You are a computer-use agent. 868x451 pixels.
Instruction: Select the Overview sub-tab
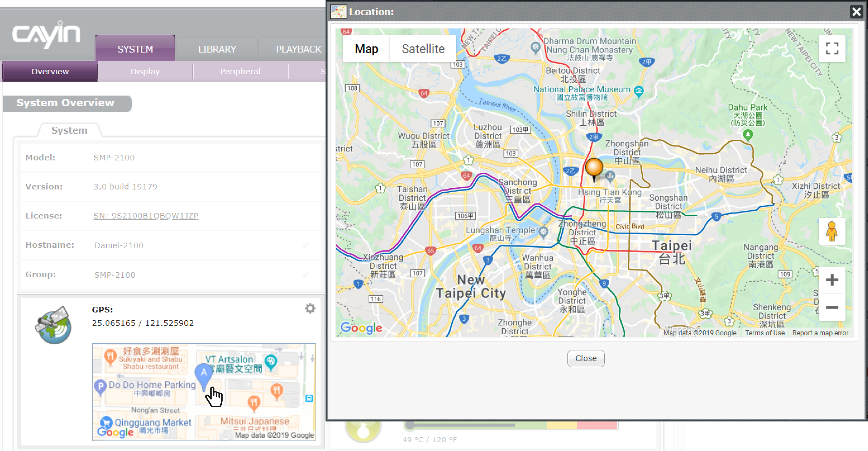50,72
